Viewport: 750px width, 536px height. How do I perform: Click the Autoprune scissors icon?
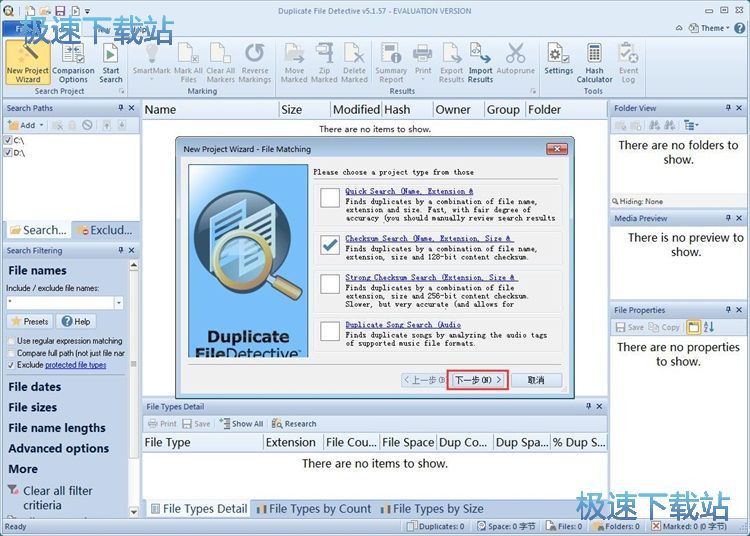pos(516,60)
